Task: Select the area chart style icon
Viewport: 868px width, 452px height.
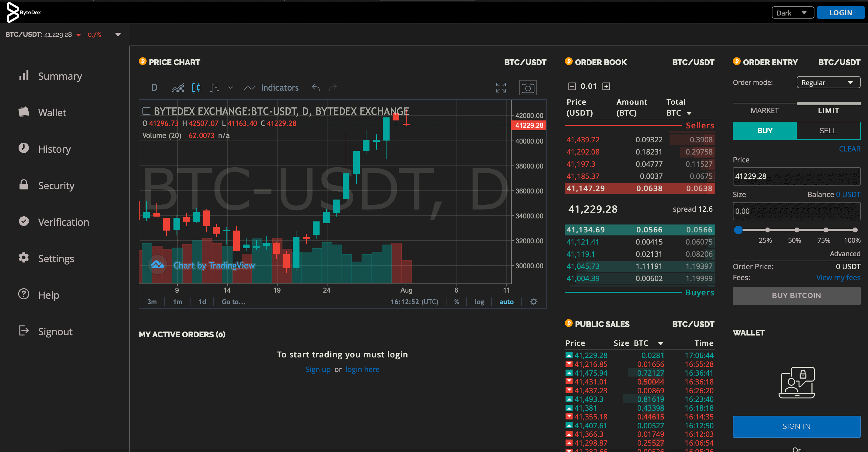Action: coord(178,88)
